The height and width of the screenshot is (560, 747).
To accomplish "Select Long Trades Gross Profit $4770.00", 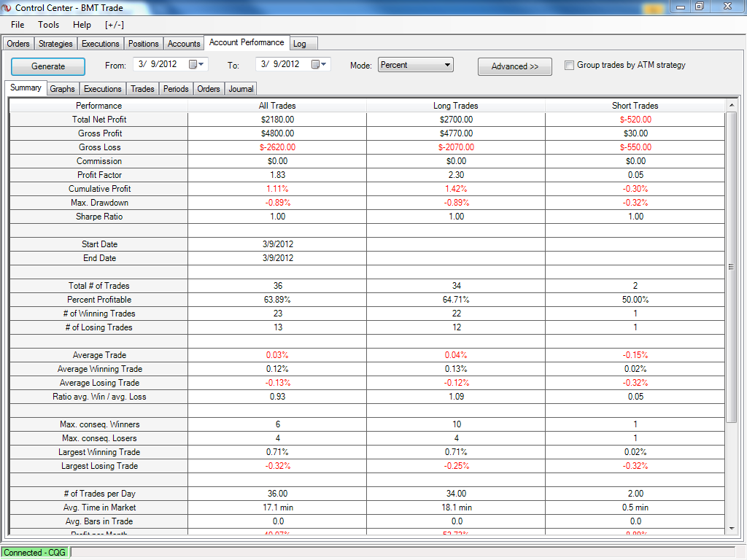I will click(457, 133).
